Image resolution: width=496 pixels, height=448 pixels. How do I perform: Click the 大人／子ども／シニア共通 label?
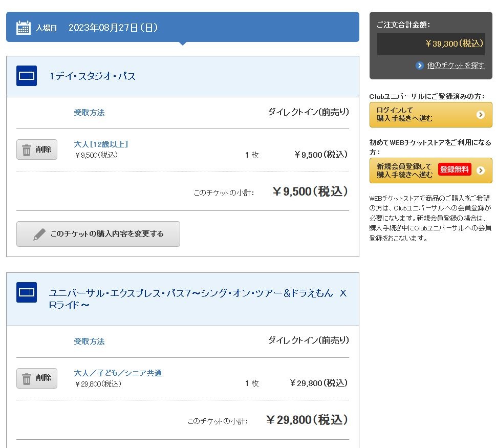pos(118,373)
